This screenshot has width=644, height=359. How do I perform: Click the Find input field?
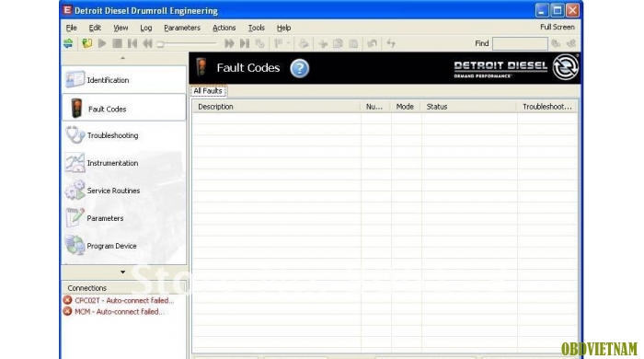(520, 43)
